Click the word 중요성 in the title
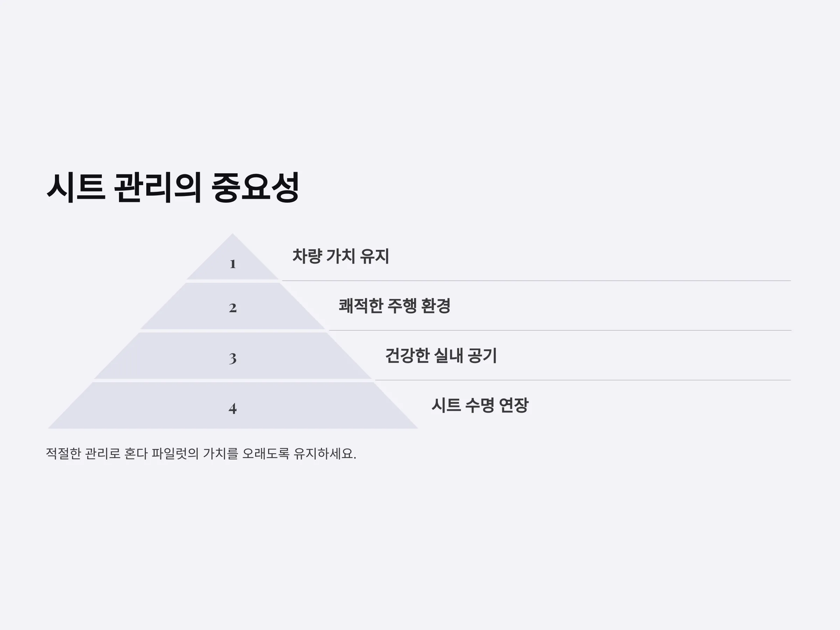 click(255, 188)
